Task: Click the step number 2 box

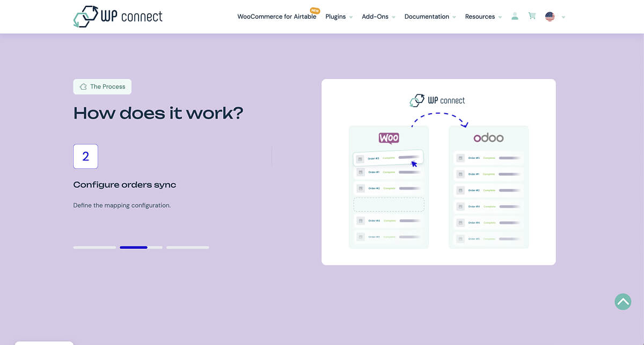Action: (86, 157)
